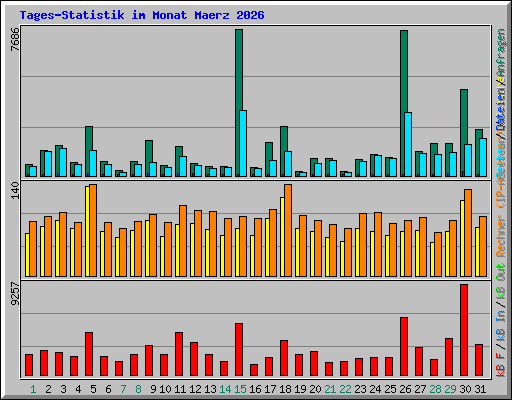The width and height of the screenshot is (512, 400).
Task: Click green day label 22 on the x-axis
Action: (x=345, y=389)
